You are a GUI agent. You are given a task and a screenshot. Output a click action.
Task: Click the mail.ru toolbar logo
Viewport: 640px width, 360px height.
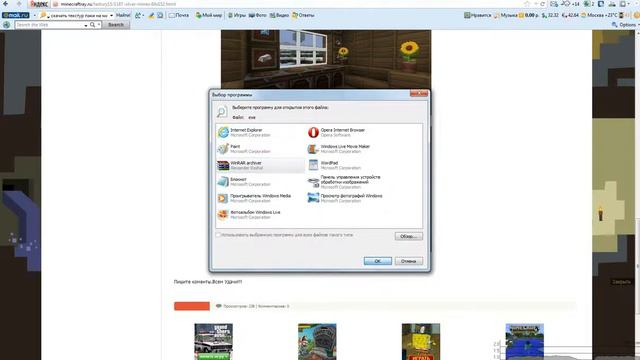tap(16, 15)
